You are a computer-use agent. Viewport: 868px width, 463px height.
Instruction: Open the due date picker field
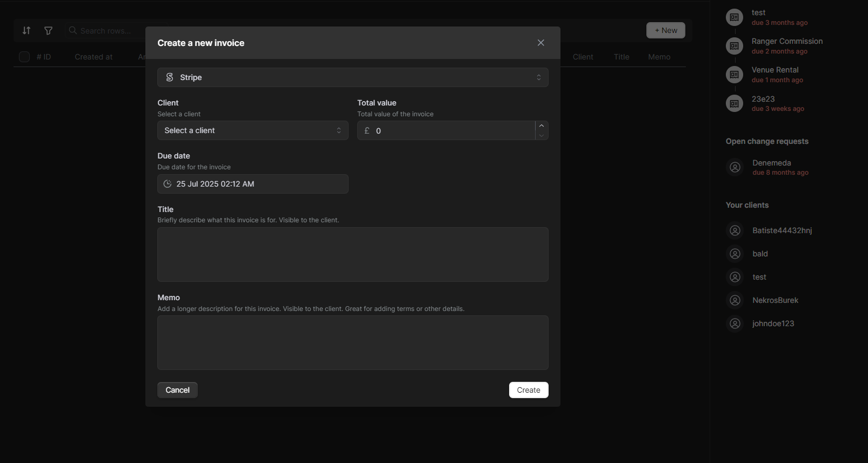(x=253, y=184)
